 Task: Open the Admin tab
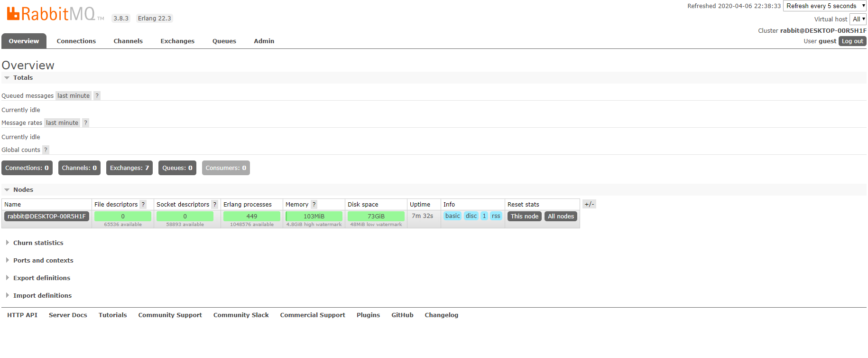tap(264, 41)
